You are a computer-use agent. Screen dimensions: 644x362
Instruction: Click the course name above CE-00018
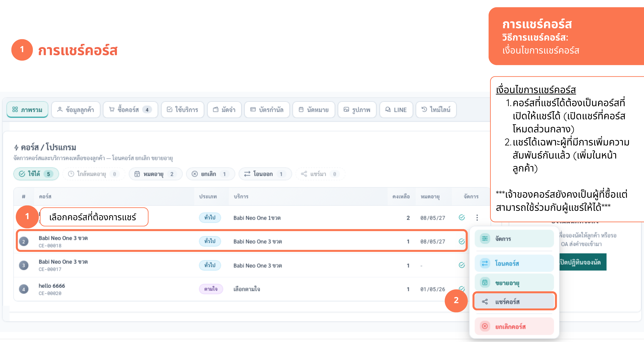tap(63, 238)
